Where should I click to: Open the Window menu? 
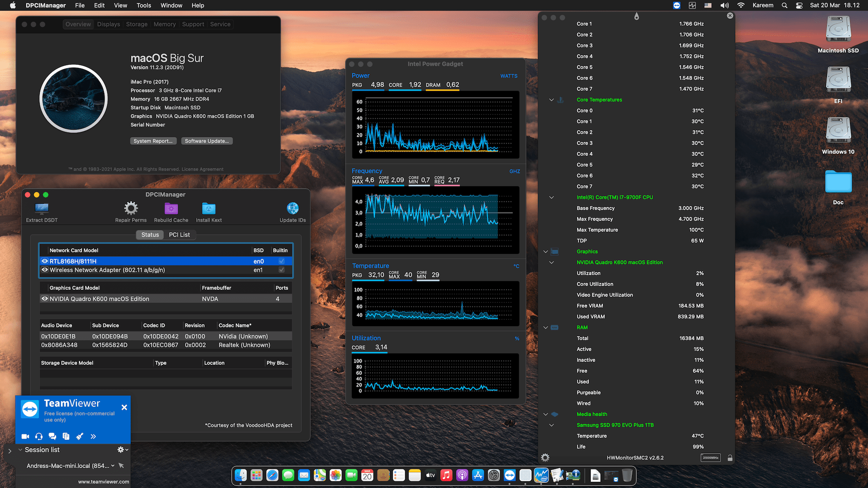[171, 5]
